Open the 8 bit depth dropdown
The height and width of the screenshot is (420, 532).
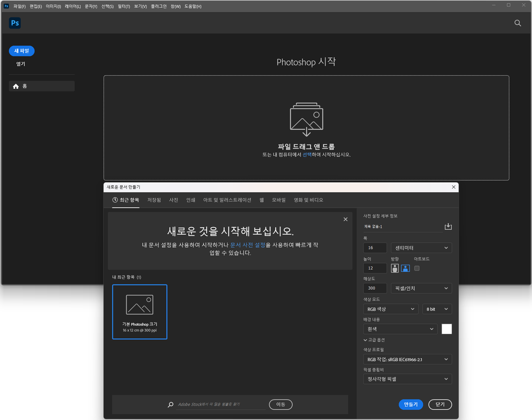pyautogui.click(x=437, y=309)
